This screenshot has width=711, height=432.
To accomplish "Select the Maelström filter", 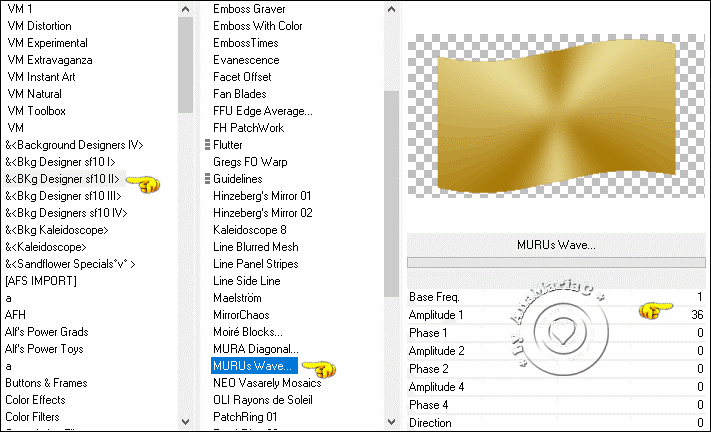I will [x=237, y=298].
